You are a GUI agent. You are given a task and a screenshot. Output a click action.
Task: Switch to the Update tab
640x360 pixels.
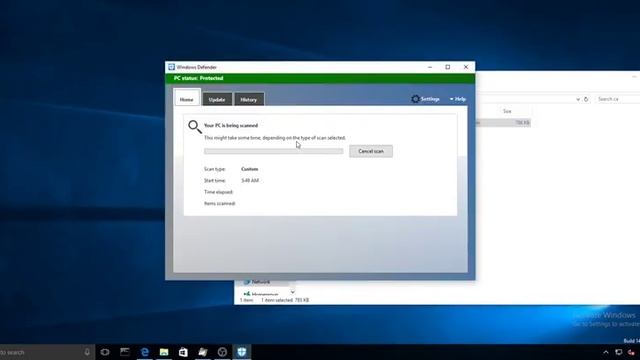(217, 99)
